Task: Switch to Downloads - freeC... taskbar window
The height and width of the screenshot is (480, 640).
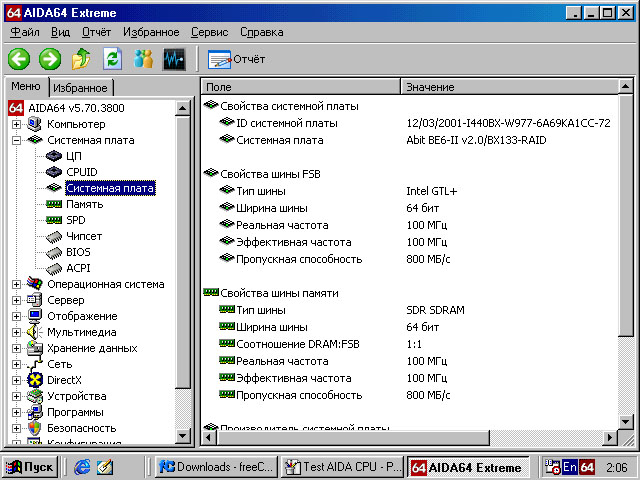Action: tap(216, 467)
